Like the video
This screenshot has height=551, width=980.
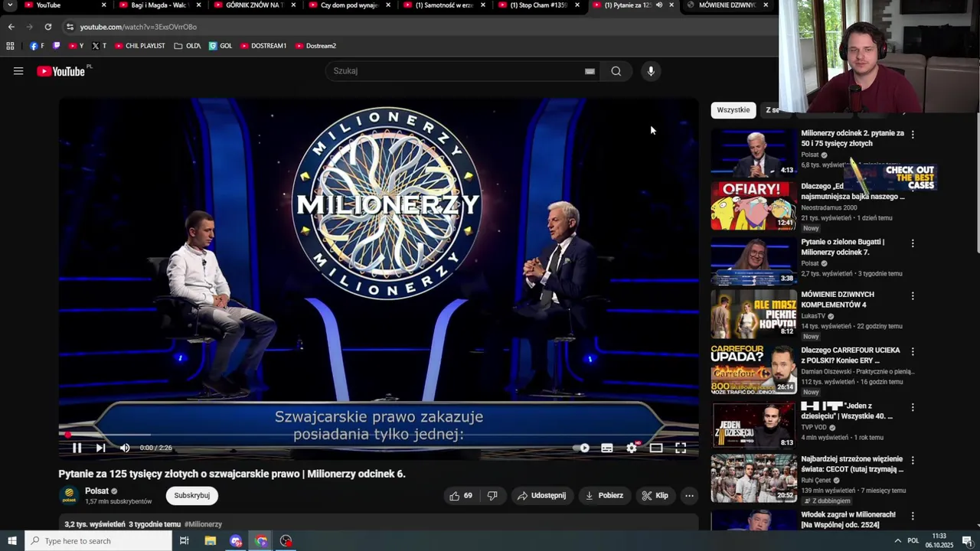461,496
